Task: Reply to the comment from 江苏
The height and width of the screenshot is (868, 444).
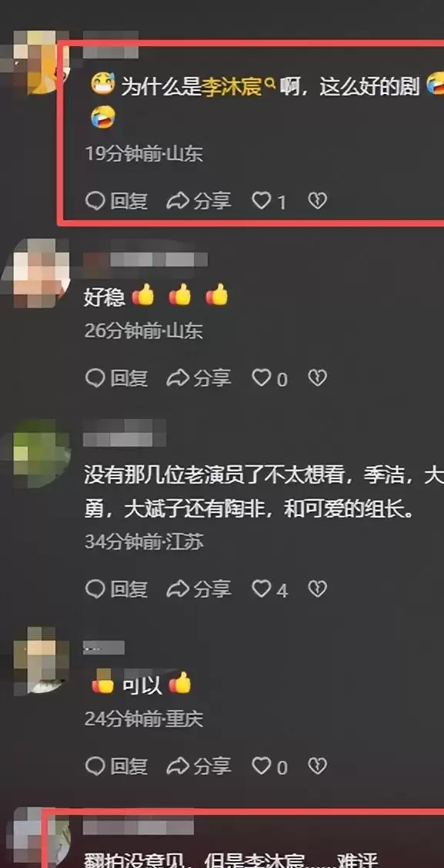Action: [117, 589]
